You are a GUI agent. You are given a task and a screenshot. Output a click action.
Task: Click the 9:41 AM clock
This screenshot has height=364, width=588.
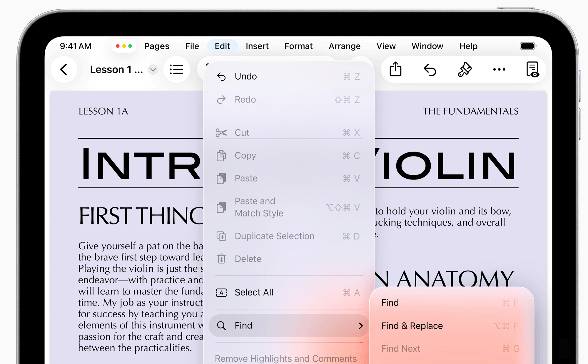tap(76, 46)
